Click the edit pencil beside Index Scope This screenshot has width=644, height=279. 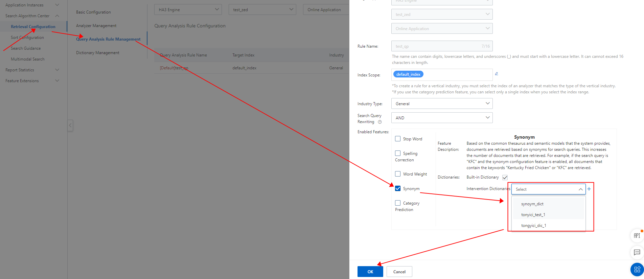[497, 74]
